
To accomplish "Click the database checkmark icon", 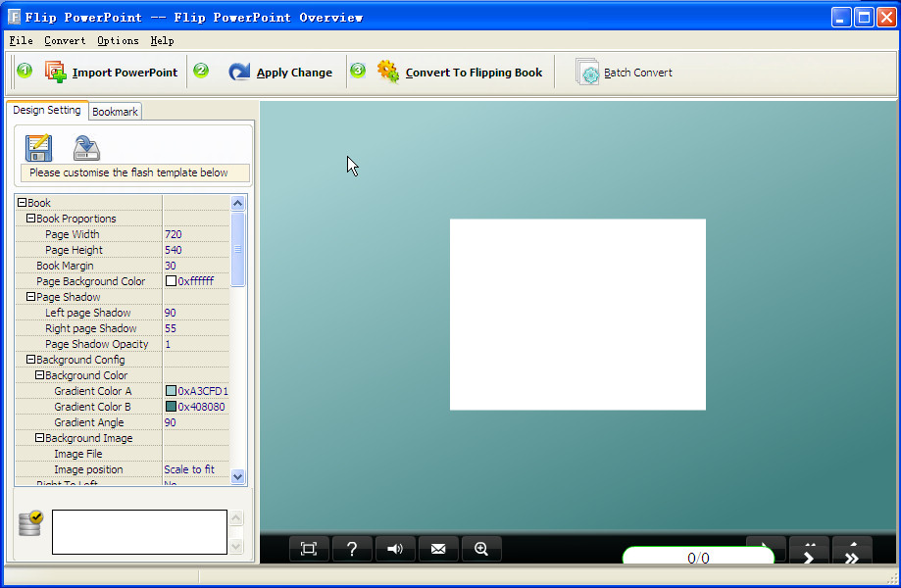I will [30, 522].
